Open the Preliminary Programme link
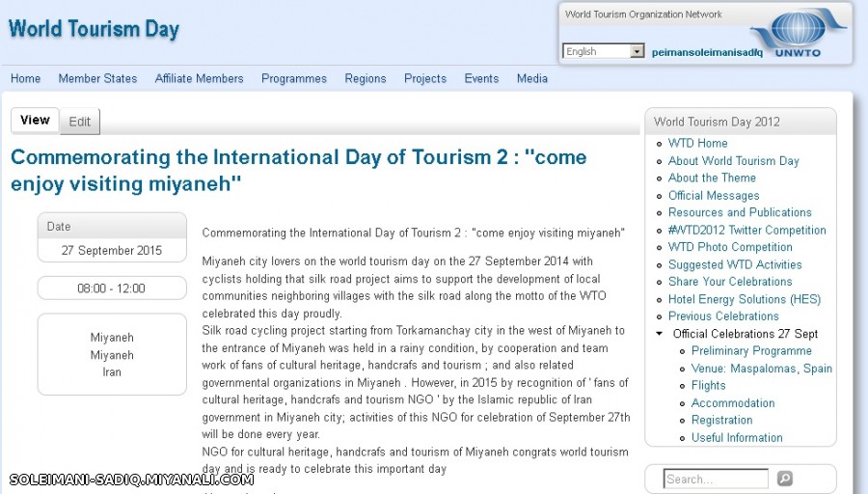 click(x=751, y=350)
